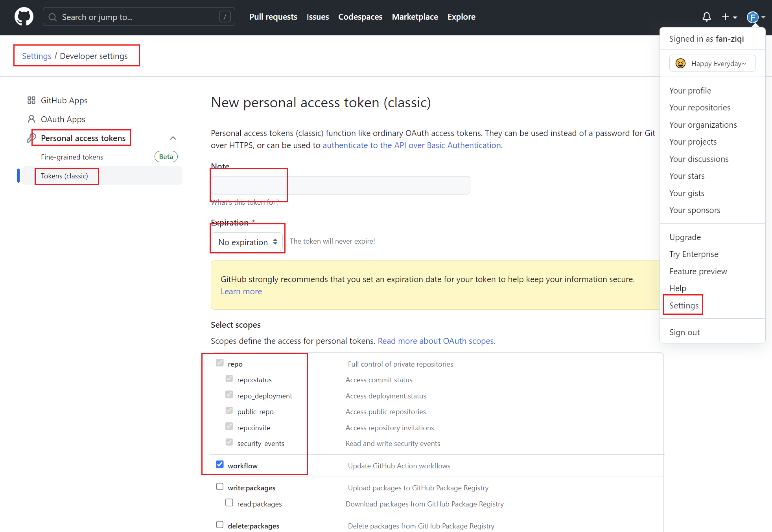
Task: Select Your organizations from user menu
Action: (x=703, y=125)
